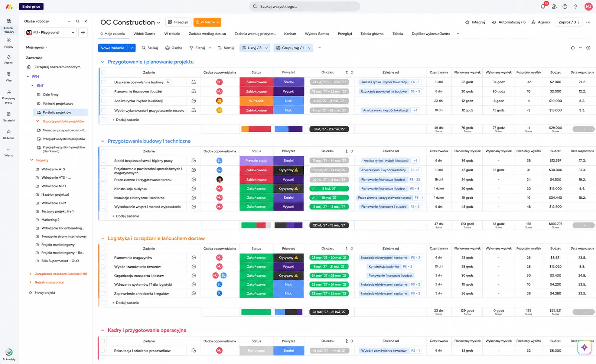
Task: Open the MJ - Playground workspace dropdown
Action: (x=51, y=32)
